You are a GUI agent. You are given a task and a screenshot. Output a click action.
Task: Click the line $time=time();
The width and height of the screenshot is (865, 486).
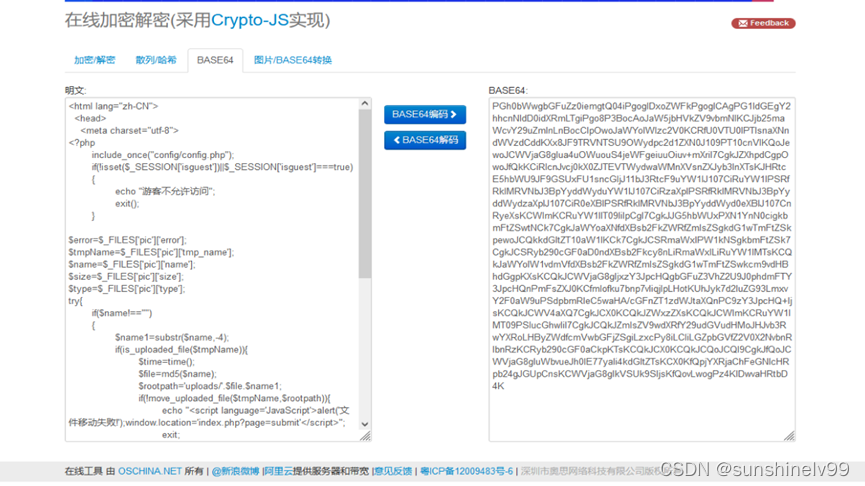pyautogui.click(x=167, y=362)
